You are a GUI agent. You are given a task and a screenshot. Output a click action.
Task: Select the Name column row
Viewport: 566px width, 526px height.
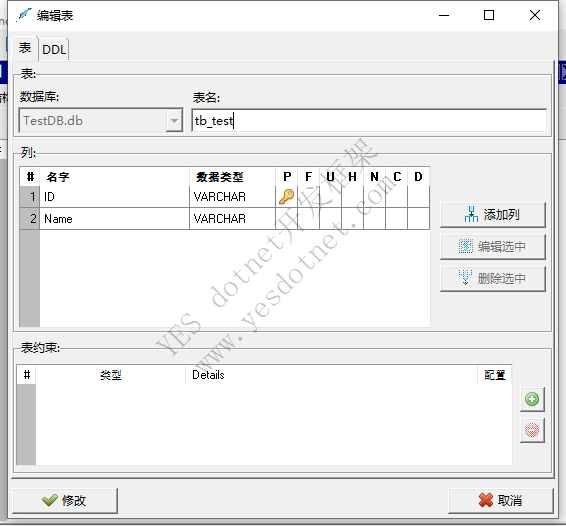[224, 218]
